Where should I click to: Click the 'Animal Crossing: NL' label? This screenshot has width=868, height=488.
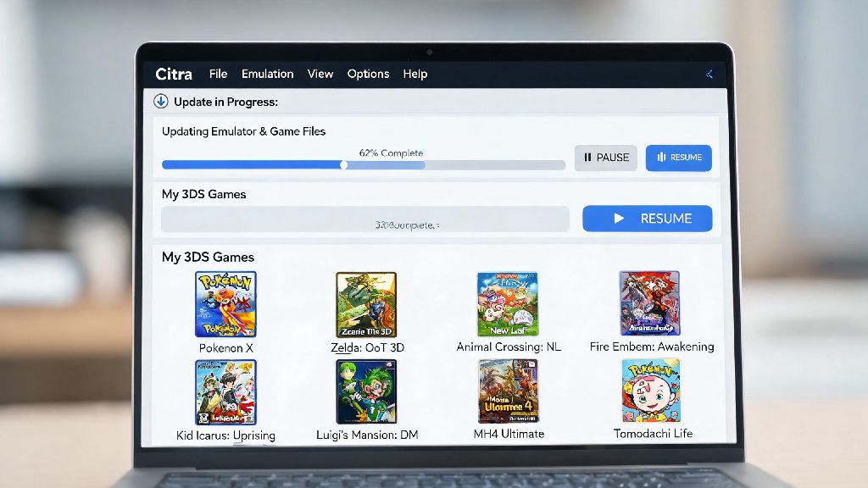(509, 347)
